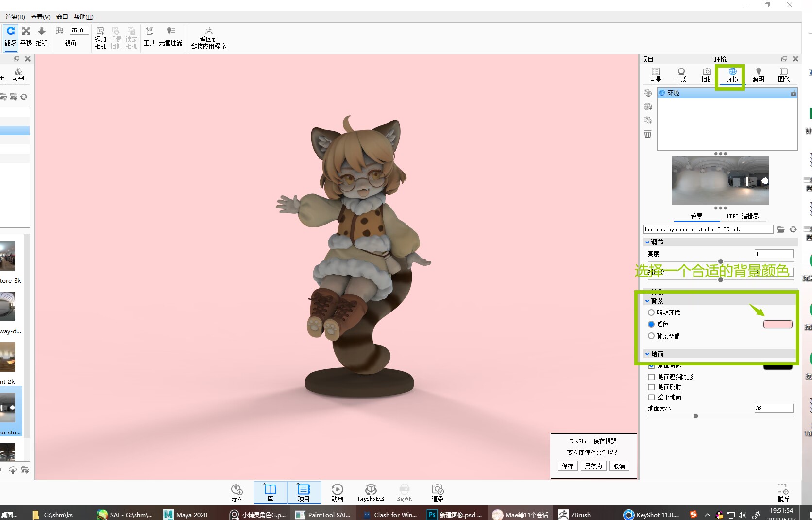
Task: Collapse the 背景 section
Action: (647, 301)
